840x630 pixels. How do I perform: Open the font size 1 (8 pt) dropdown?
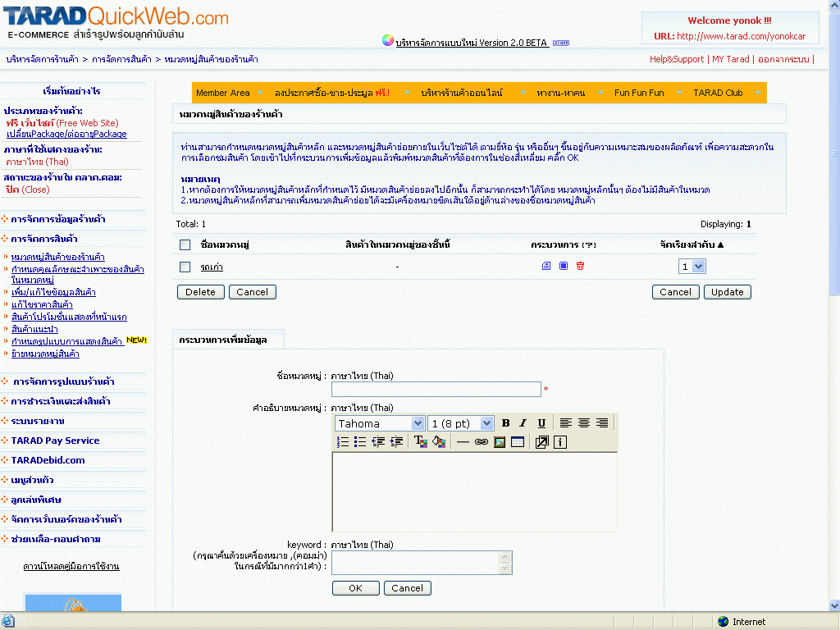[462, 423]
